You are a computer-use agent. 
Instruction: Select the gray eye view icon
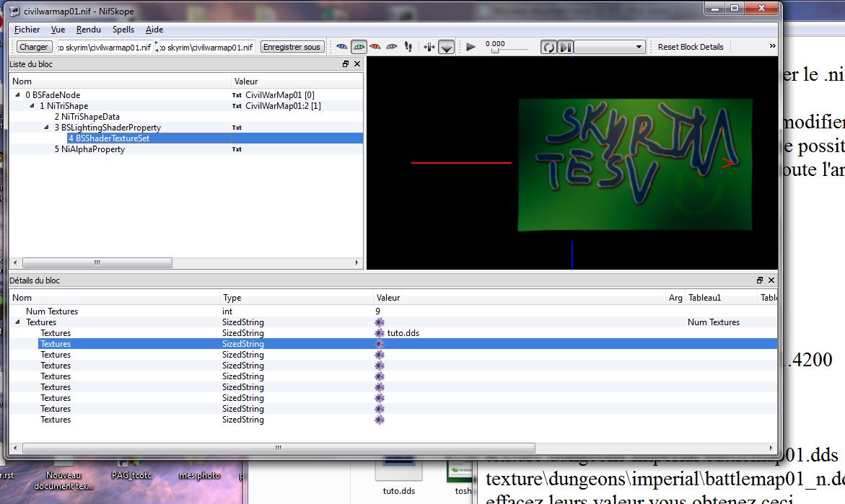(x=392, y=47)
